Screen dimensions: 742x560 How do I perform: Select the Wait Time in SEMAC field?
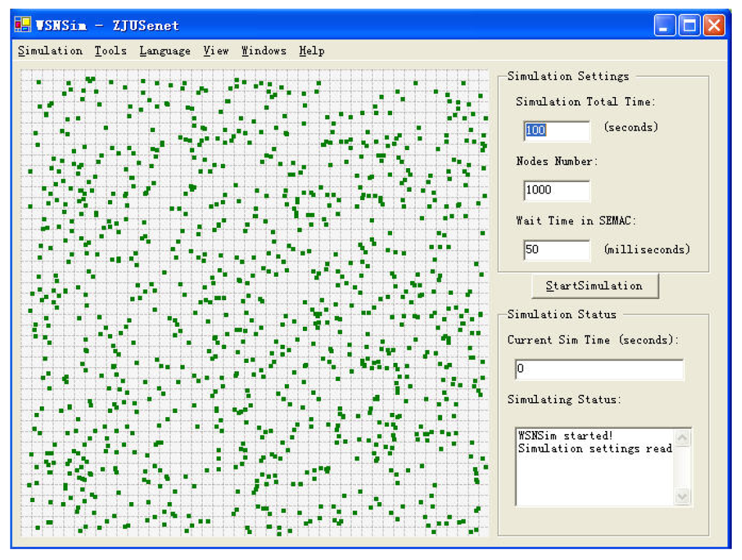click(x=556, y=249)
